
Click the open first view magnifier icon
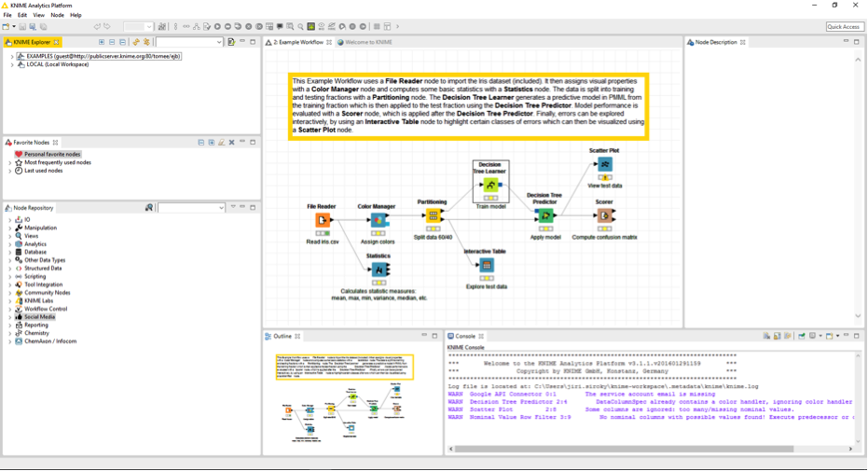point(300,26)
